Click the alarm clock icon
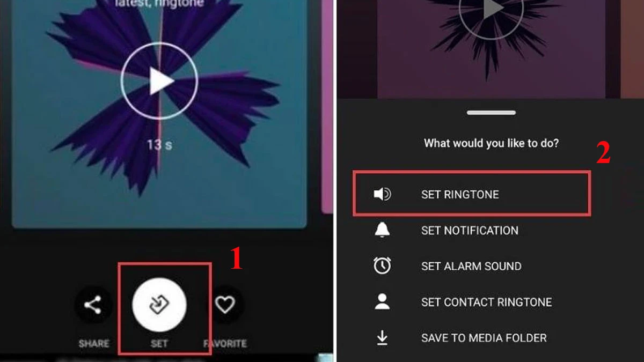644x362 pixels. coord(382,266)
